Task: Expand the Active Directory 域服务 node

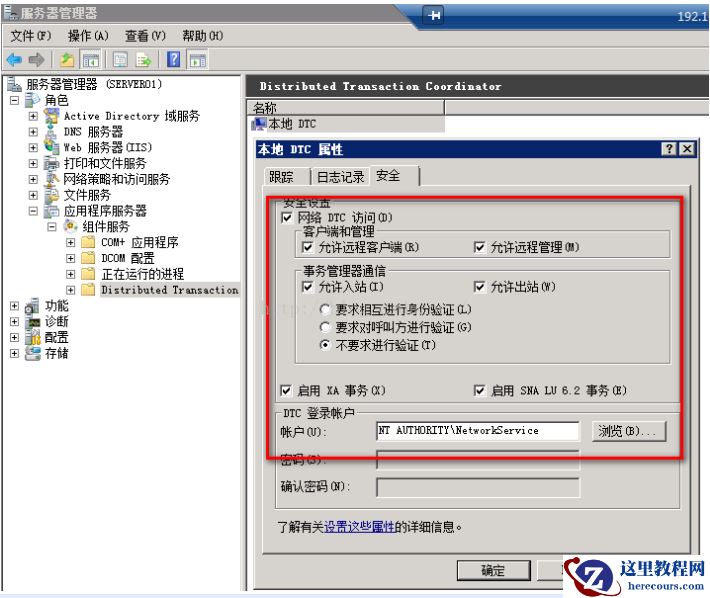Action: coord(33,116)
